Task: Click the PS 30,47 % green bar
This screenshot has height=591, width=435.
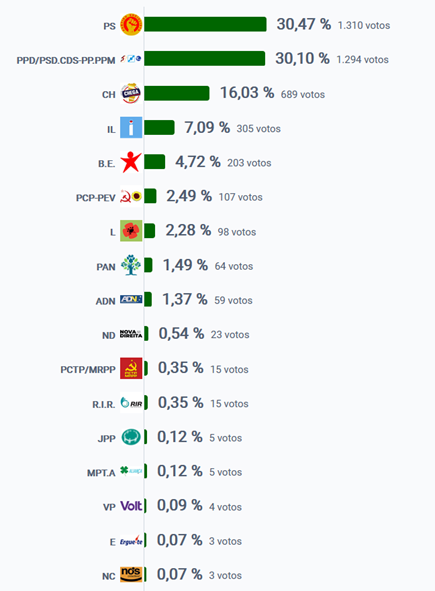Action: point(205,24)
